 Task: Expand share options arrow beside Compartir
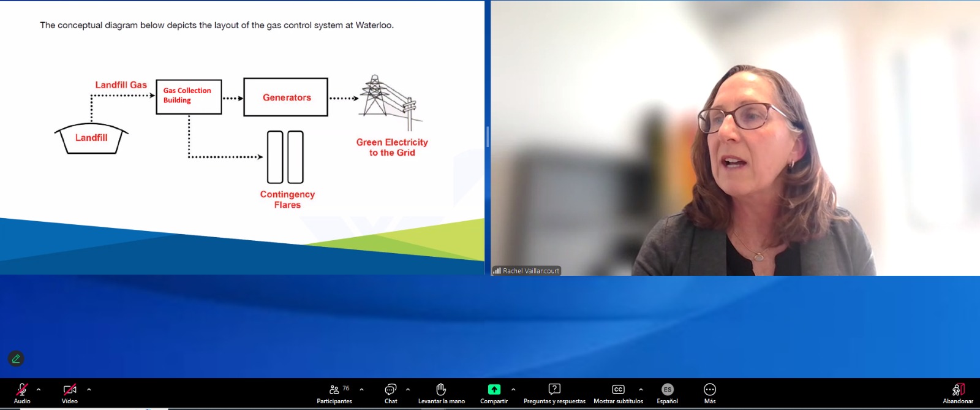[513, 389]
